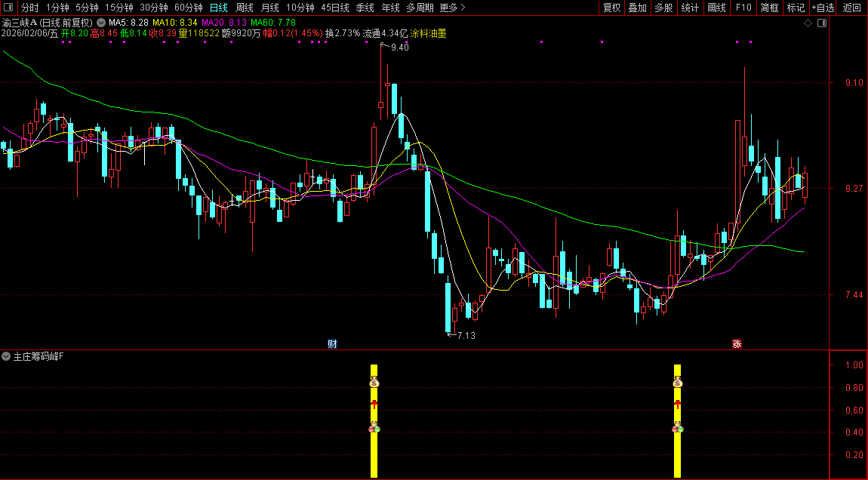Click the 统计 statistics button
Screen dimensions: 868x480
click(x=690, y=8)
